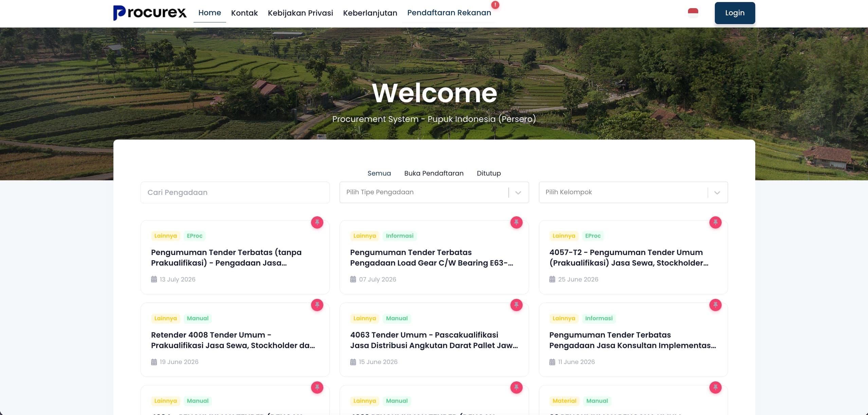The image size is (868, 415).
Task: Click calendar icon beside 25 June 2026
Action: [552, 279]
